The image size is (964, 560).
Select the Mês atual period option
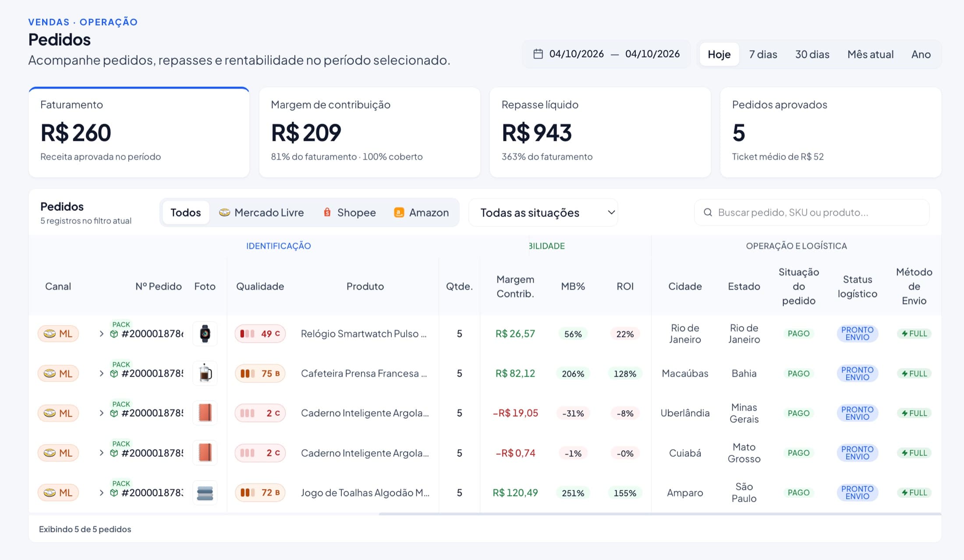[x=870, y=54]
